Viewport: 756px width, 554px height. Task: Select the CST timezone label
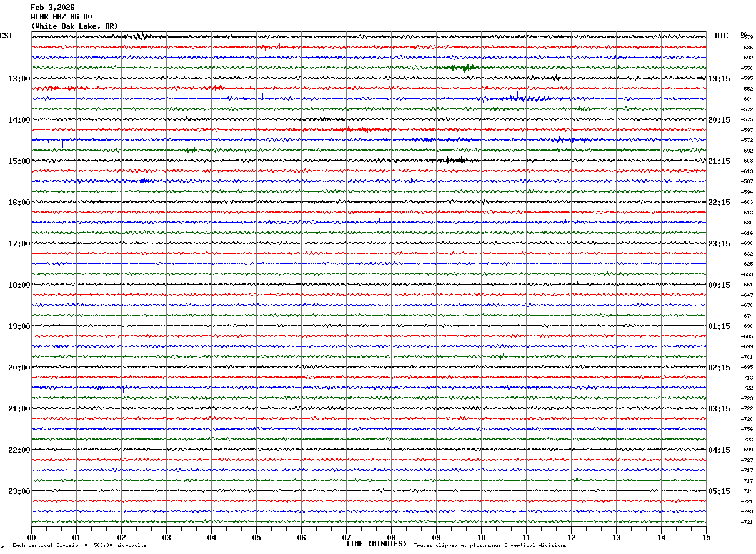click(x=6, y=36)
